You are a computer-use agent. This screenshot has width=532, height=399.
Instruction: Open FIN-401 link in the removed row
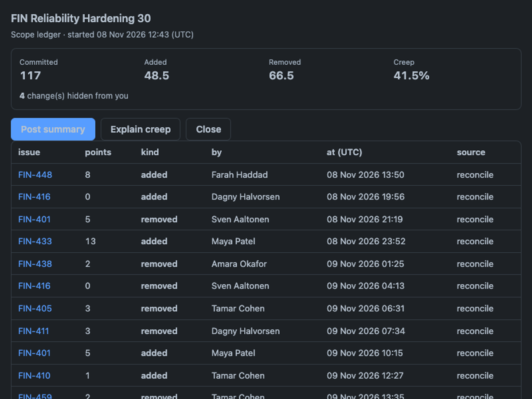34,219
